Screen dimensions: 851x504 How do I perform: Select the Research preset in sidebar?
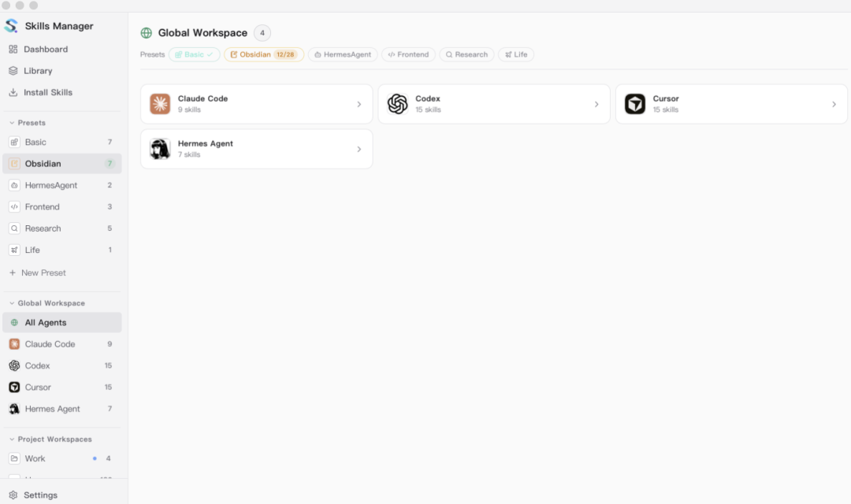coord(62,228)
